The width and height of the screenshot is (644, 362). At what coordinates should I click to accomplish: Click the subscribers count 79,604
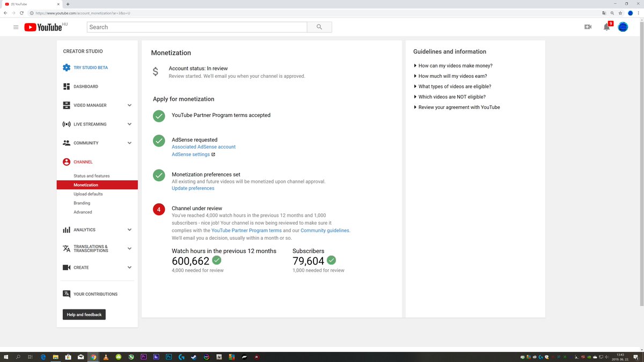[309, 261]
